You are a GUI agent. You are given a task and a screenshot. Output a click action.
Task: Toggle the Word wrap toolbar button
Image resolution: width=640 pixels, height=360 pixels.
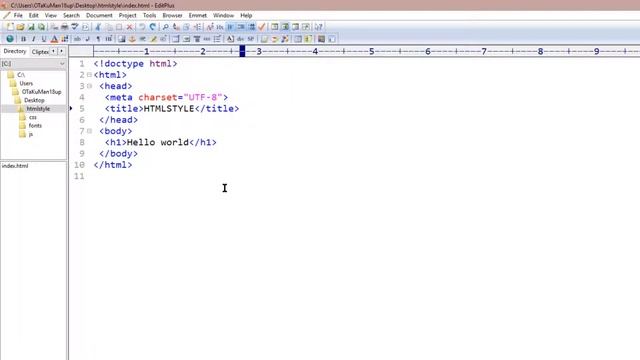pos(230,27)
